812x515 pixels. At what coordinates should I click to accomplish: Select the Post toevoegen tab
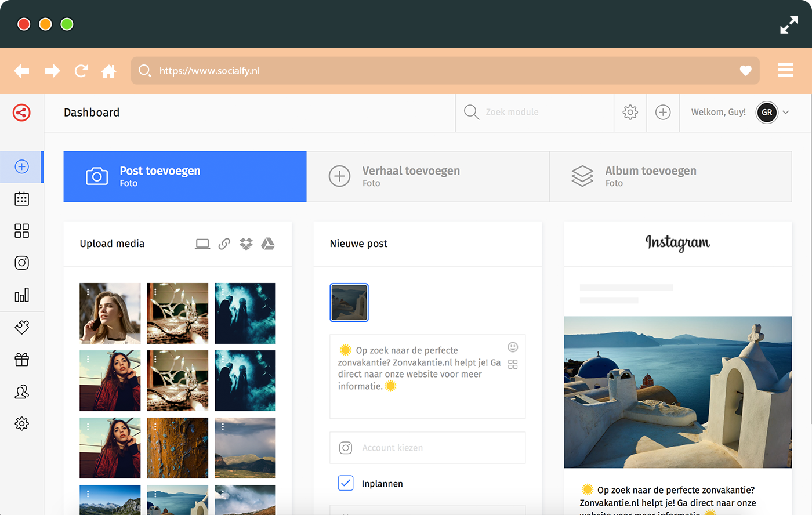pos(185,176)
